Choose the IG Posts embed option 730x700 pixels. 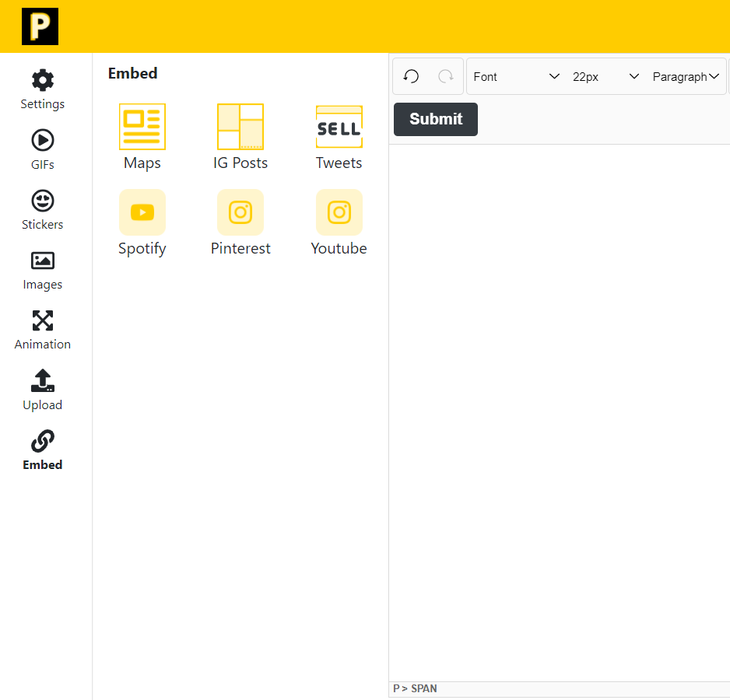click(240, 138)
